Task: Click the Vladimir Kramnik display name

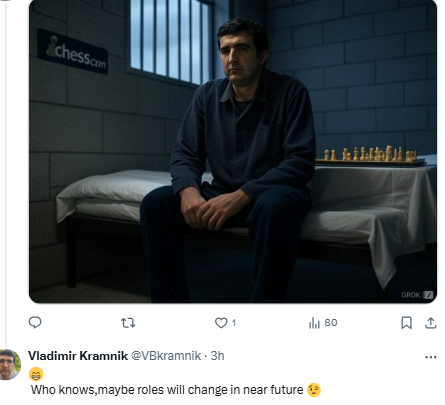Action: (x=78, y=356)
